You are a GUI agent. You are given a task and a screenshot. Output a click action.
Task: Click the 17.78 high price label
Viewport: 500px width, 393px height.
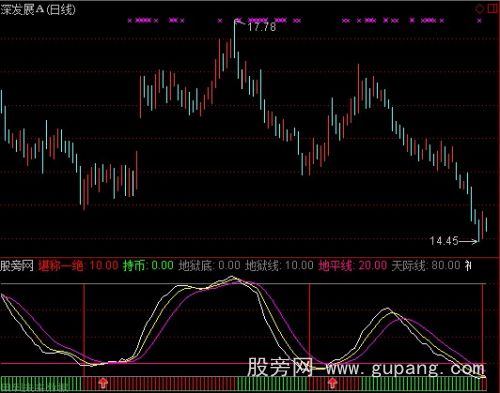click(x=262, y=27)
